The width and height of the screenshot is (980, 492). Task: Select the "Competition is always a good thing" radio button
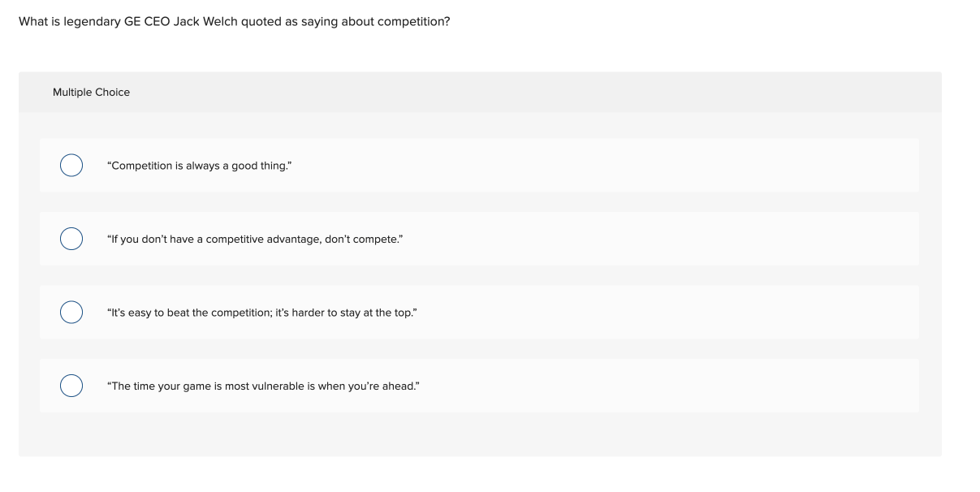coord(71,166)
